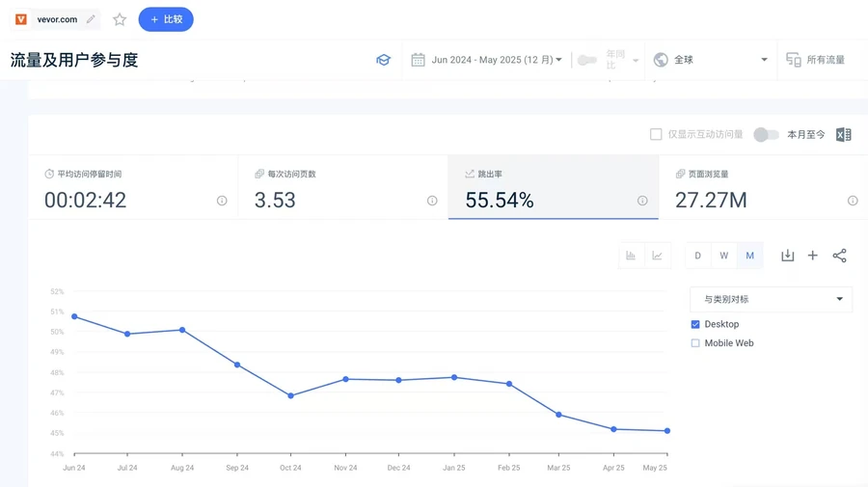Toggle the 年同比 year-over-year switch

[586, 60]
